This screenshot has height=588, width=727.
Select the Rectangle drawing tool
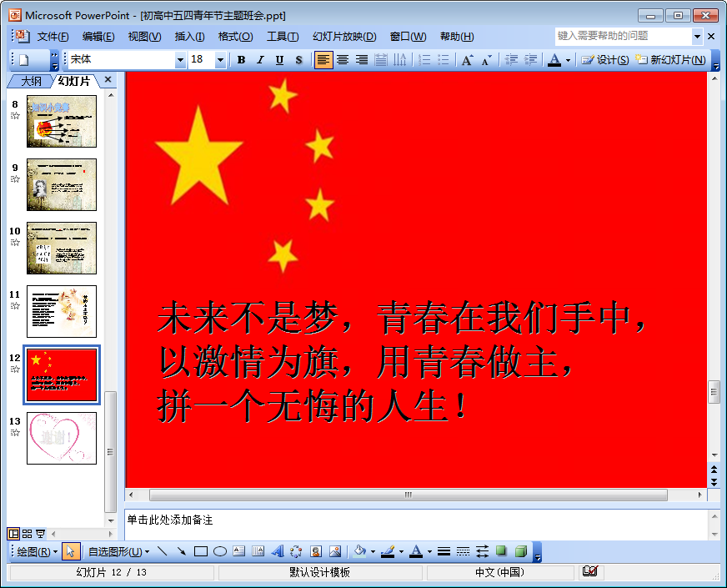[x=201, y=551]
